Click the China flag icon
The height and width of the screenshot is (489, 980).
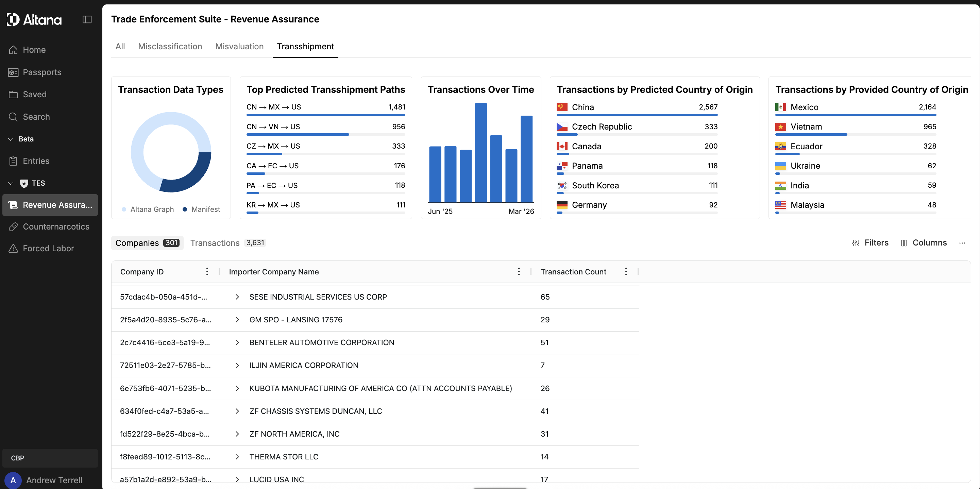pos(562,107)
